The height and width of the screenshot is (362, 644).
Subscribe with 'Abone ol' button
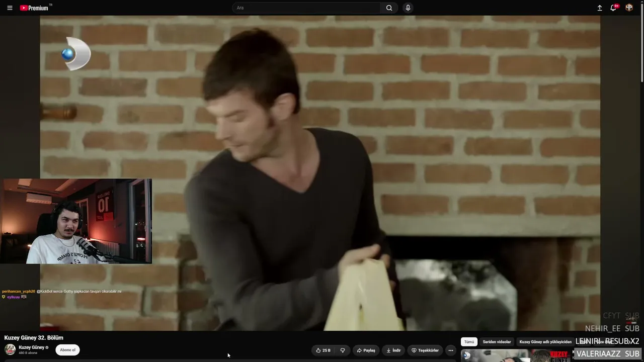pos(67,350)
